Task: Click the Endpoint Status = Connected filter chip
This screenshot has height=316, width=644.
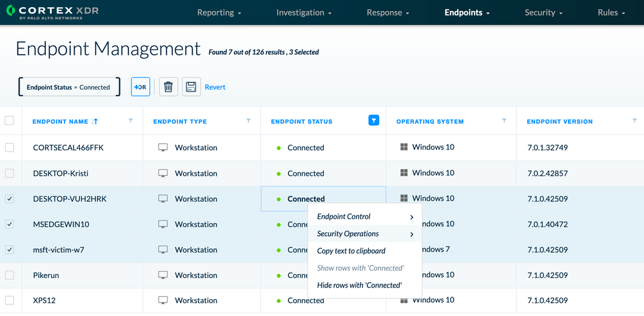Action: [68, 87]
